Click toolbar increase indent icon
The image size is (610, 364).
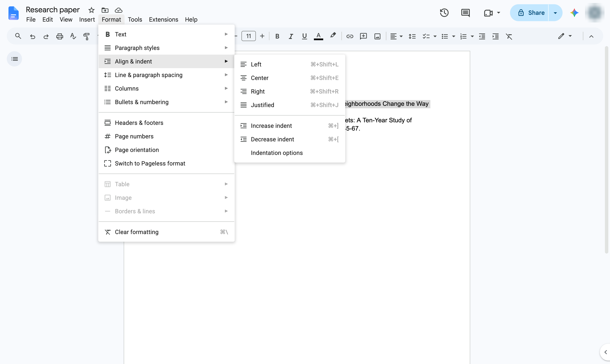[x=495, y=36]
